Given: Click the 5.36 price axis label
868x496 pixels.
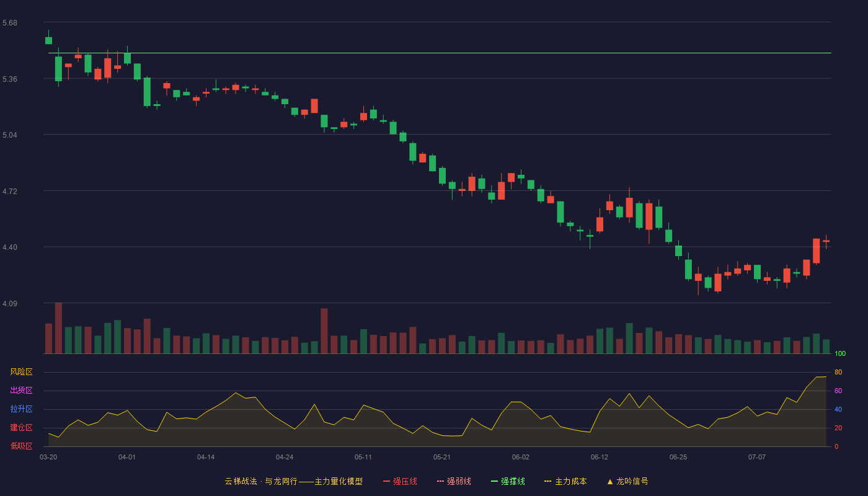Looking at the screenshot, I should point(10,79).
